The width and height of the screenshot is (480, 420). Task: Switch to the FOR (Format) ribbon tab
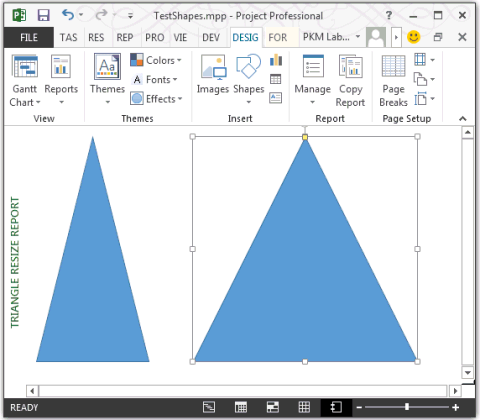(x=278, y=37)
